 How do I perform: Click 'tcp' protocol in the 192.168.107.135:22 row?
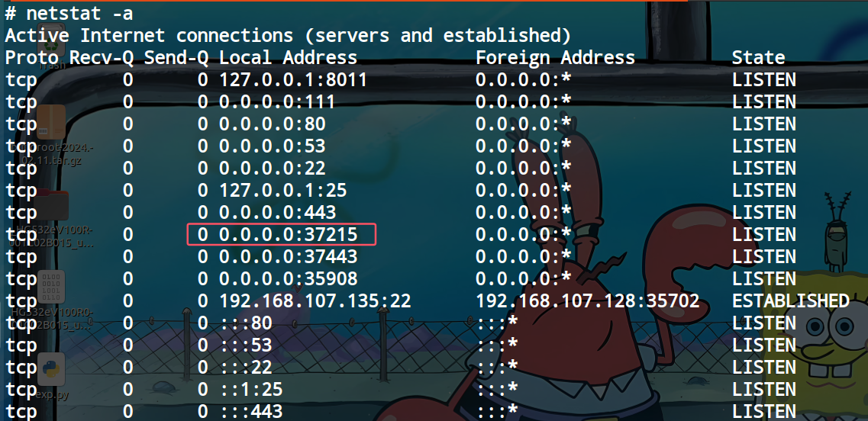click(21, 302)
